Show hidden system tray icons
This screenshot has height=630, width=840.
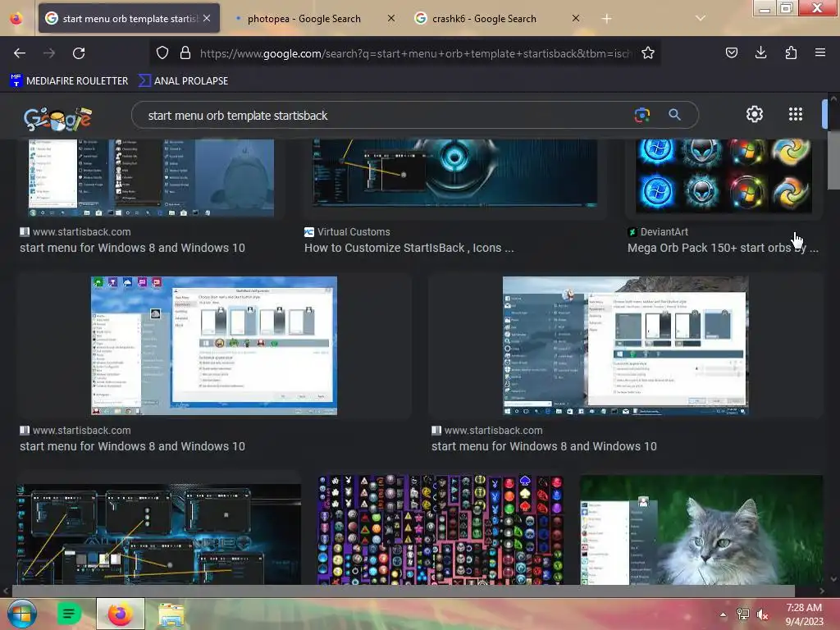tap(723, 614)
